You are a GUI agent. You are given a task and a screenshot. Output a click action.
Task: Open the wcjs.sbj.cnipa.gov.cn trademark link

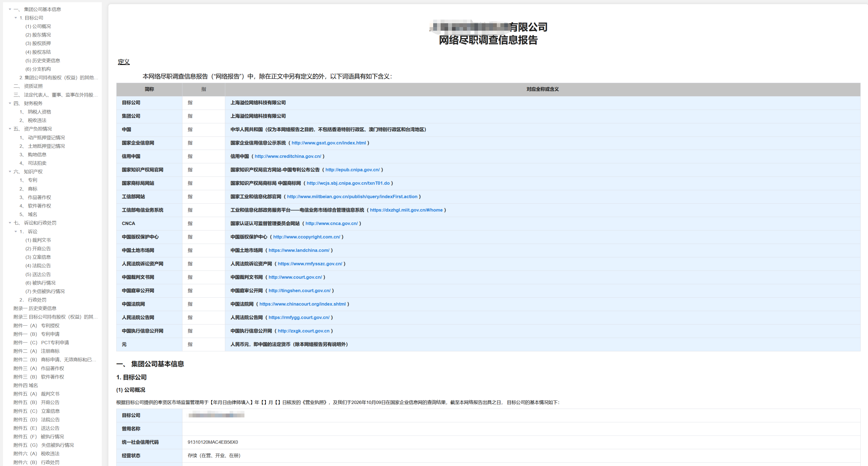348,183
